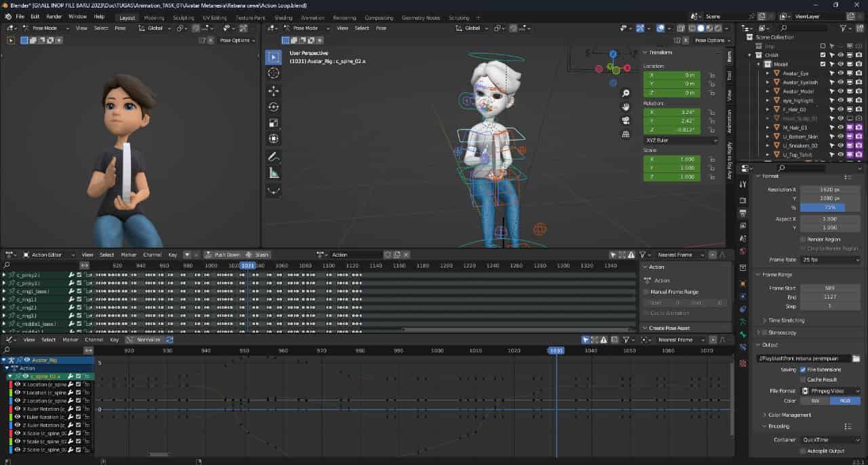
Task: Click the viewport zoom magnifier icon
Action: [626, 93]
